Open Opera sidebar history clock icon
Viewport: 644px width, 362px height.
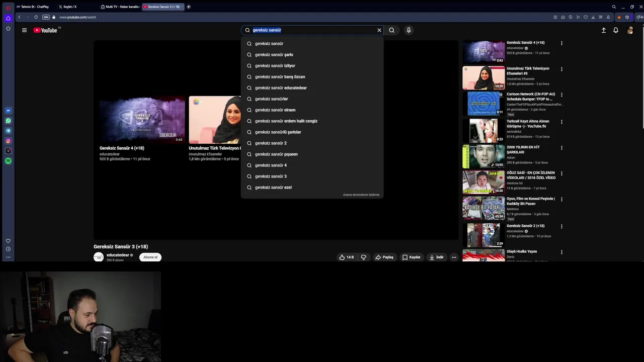click(x=8, y=249)
